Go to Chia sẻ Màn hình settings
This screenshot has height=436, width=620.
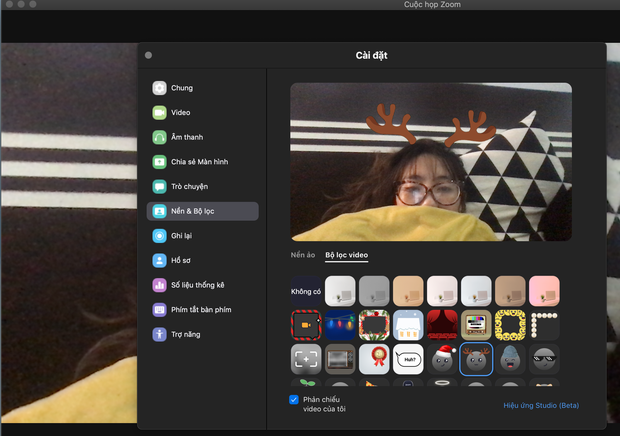pyautogui.click(x=199, y=162)
